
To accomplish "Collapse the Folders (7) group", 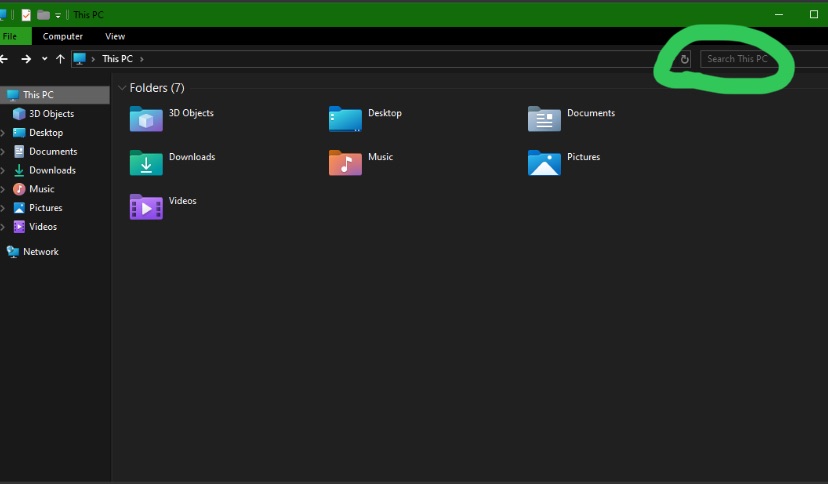I will click(x=122, y=88).
